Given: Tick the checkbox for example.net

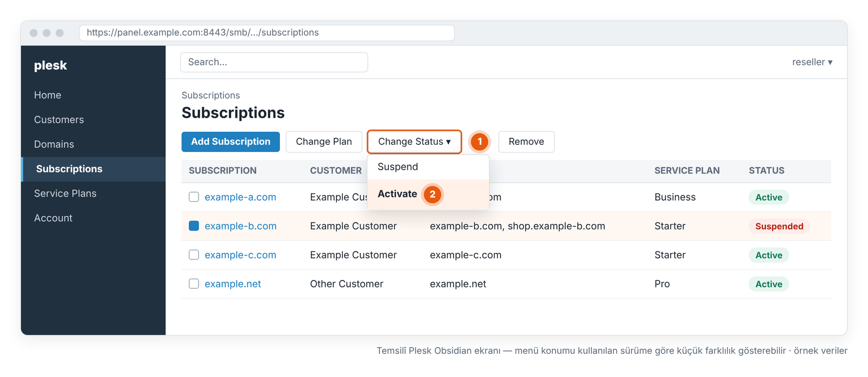Looking at the screenshot, I should point(194,284).
